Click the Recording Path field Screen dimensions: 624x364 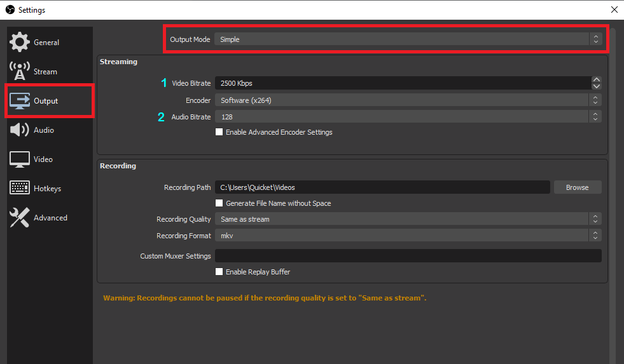[x=382, y=187]
